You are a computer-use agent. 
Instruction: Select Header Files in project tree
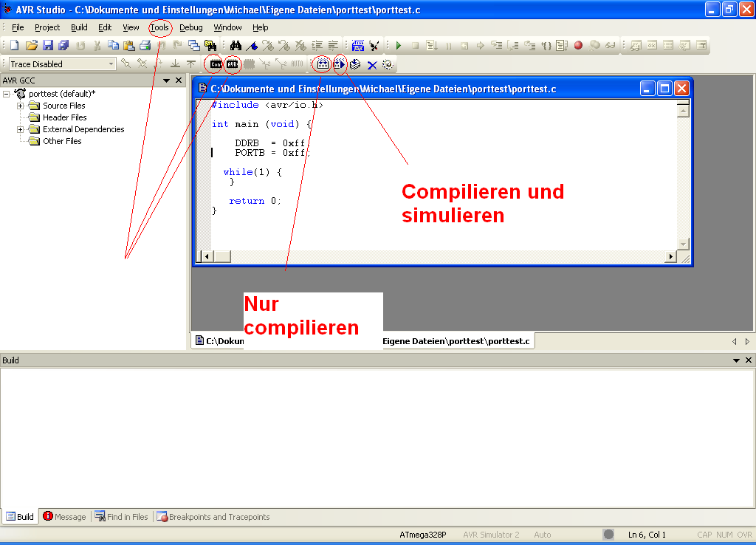click(x=65, y=117)
